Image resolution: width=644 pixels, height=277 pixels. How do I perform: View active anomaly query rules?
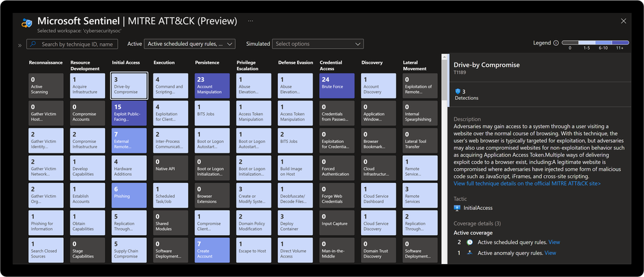click(x=551, y=253)
